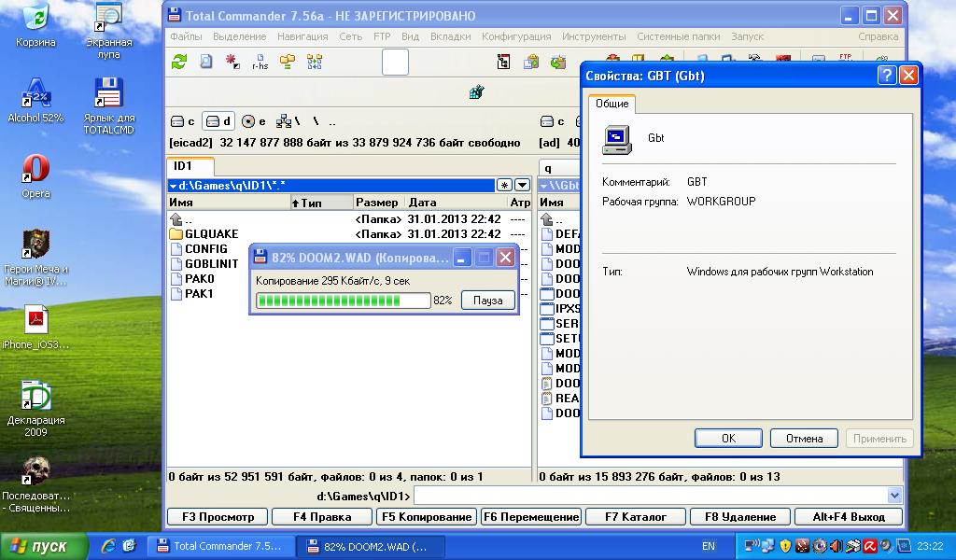Select the PAK0 file in left panel
Screen dimensions: 956x560
pos(192,278)
